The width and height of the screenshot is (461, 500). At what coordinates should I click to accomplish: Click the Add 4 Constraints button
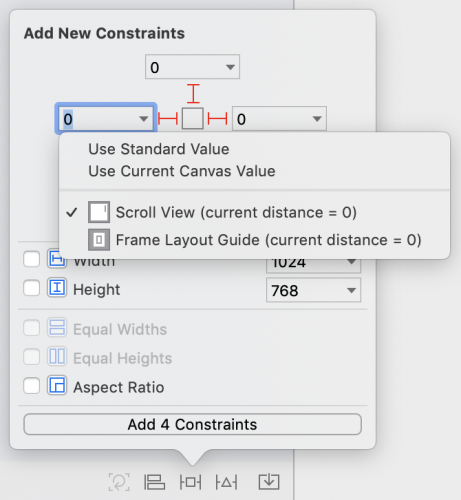click(x=192, y=424)
